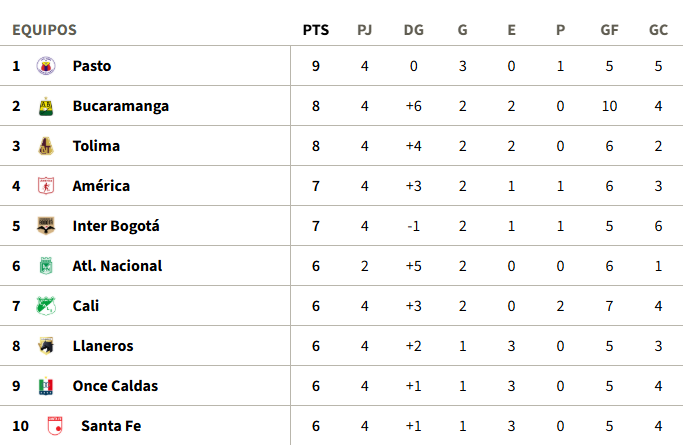Click the Bucaramanga team crest icon
Viewport: 684px width, 445px height.
pyautogui.click(x=45, y=106)
